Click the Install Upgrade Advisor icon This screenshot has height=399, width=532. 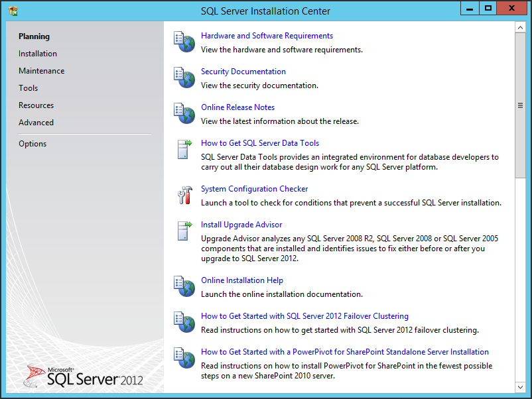(184, 231)
